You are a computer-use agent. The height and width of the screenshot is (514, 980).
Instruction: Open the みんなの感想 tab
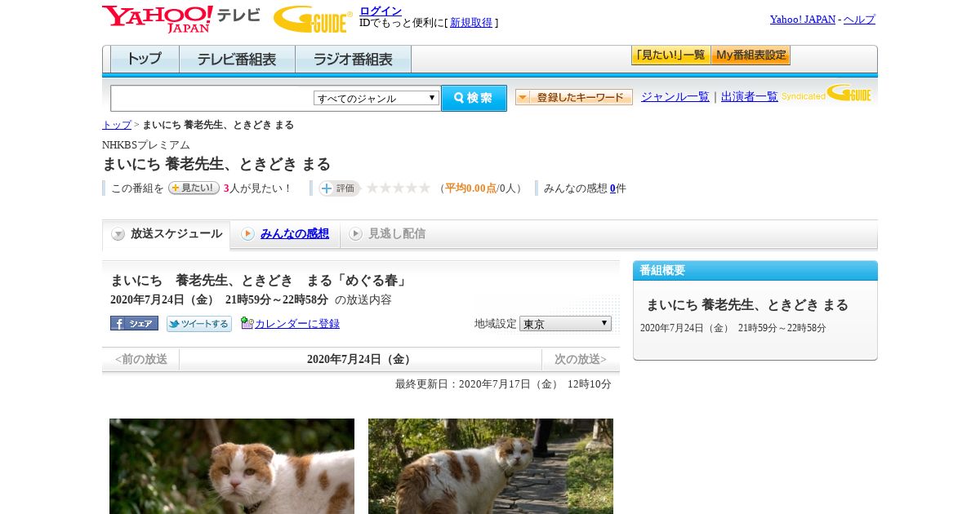pyautogui.click(x=295, y=233)
